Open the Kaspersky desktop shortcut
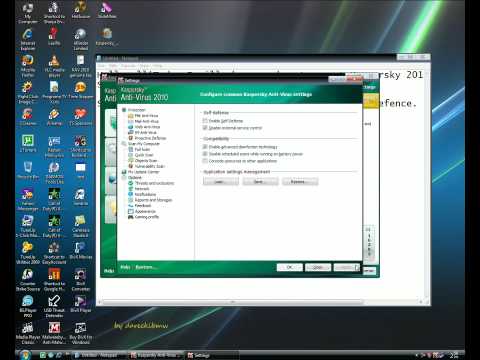The width and height of the screenshot is (480, 360). click(x=107, y=37)
